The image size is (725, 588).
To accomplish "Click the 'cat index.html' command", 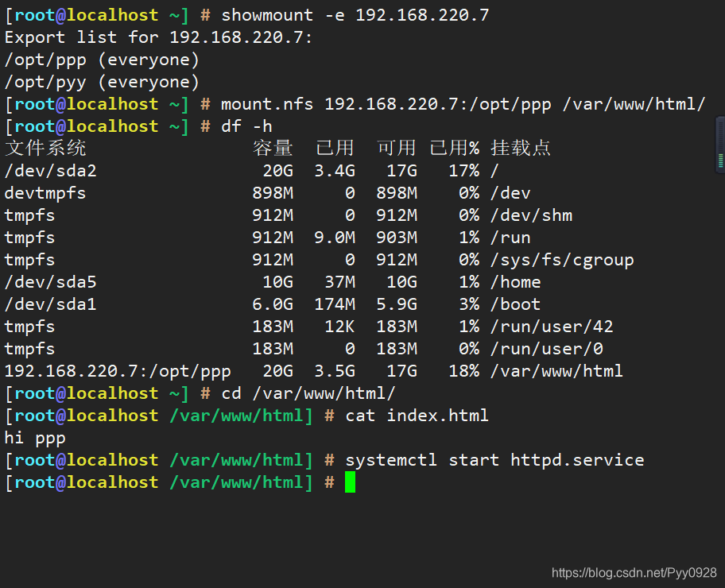I will pyautogui.click(x=417, y=416).
